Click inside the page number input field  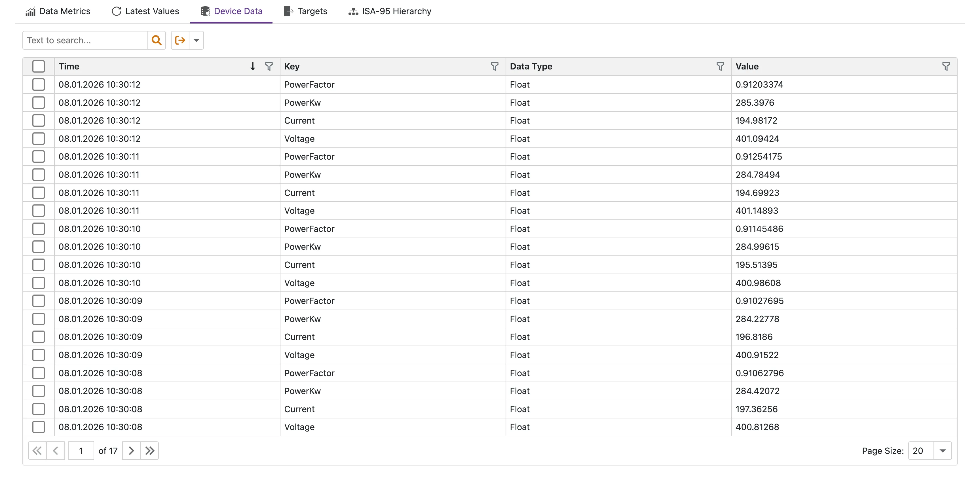[x=81, y=450]
